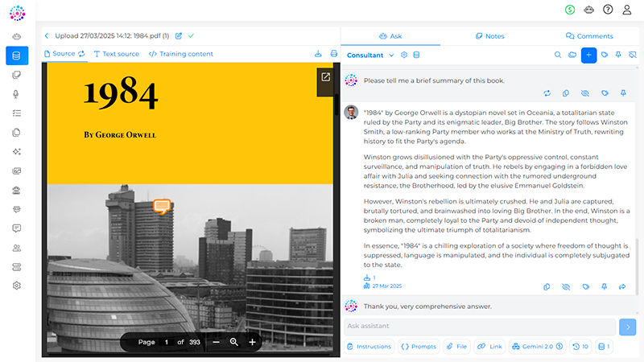Print the document with the printer icon
This screenshot has height=362, width=644.
coord(334,54)
